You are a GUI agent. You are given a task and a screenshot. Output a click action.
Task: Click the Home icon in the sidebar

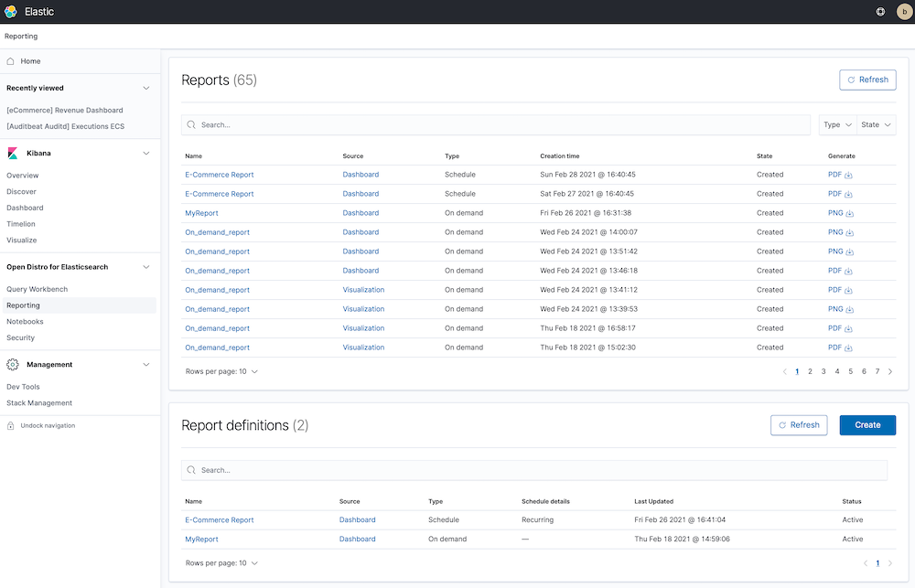(10, 60)
